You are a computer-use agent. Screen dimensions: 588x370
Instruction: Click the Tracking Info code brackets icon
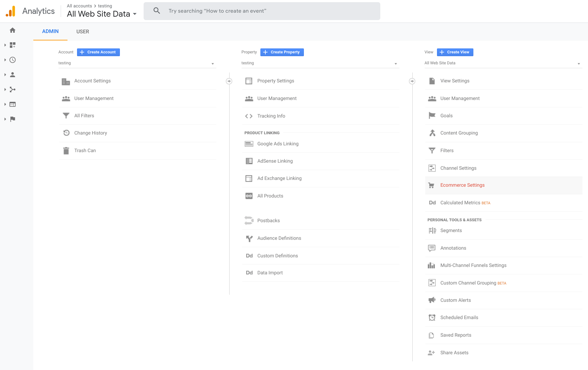tap(249, 116)
